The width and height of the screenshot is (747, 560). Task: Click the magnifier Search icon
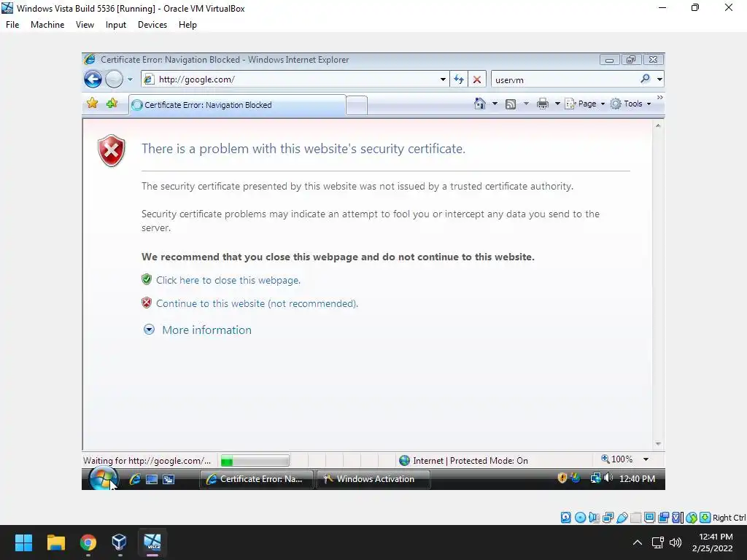[645, 79]
